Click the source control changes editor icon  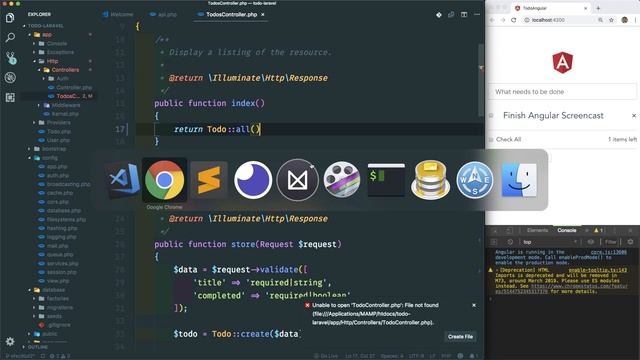click(439, 15)
